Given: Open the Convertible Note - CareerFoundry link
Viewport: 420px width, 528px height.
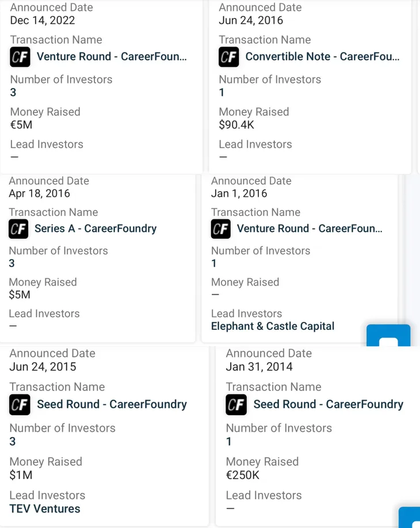Looking at the screenshot, I should (322, 56).
